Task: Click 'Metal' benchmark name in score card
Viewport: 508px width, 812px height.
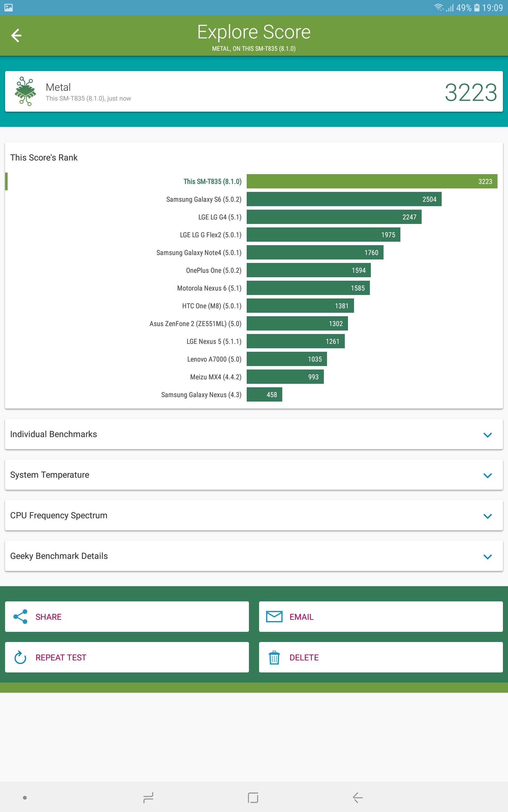Action: coord(58,87)
